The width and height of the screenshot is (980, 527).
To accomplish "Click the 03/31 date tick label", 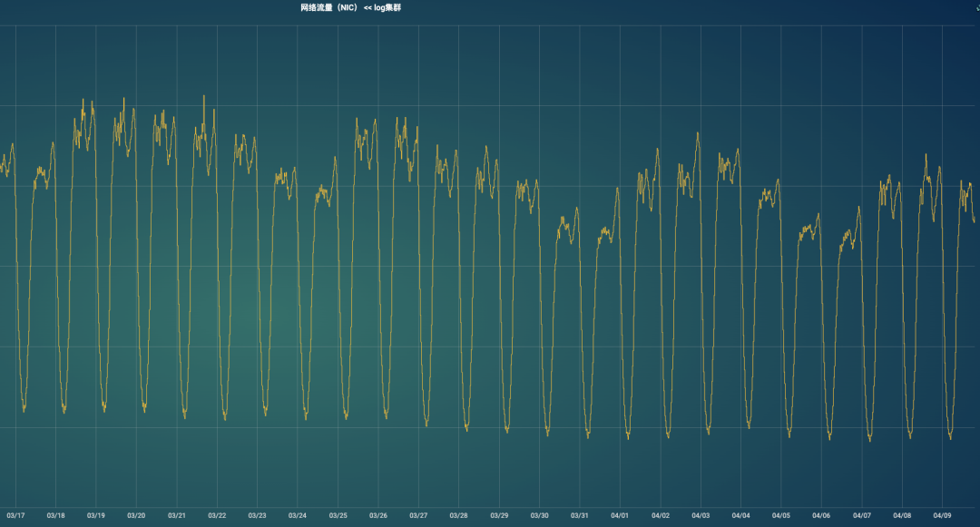I will (x=579, y=516).
